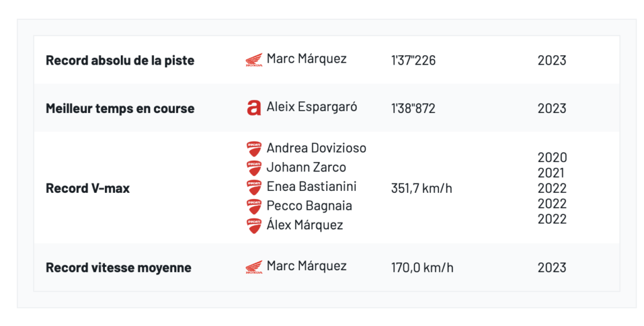Click Ducati logo beside Andrea Dovizioso

pyautogui.click(x=254, y=149)
